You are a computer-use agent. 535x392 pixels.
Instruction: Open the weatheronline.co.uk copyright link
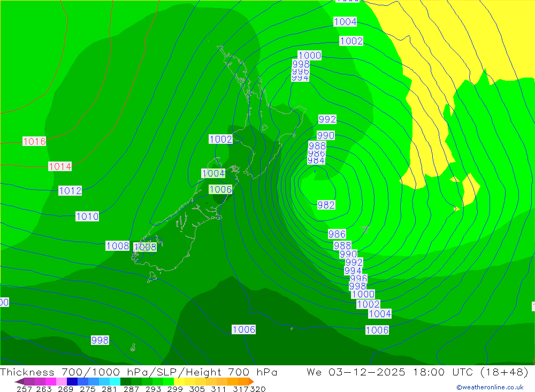pos(490,387)
